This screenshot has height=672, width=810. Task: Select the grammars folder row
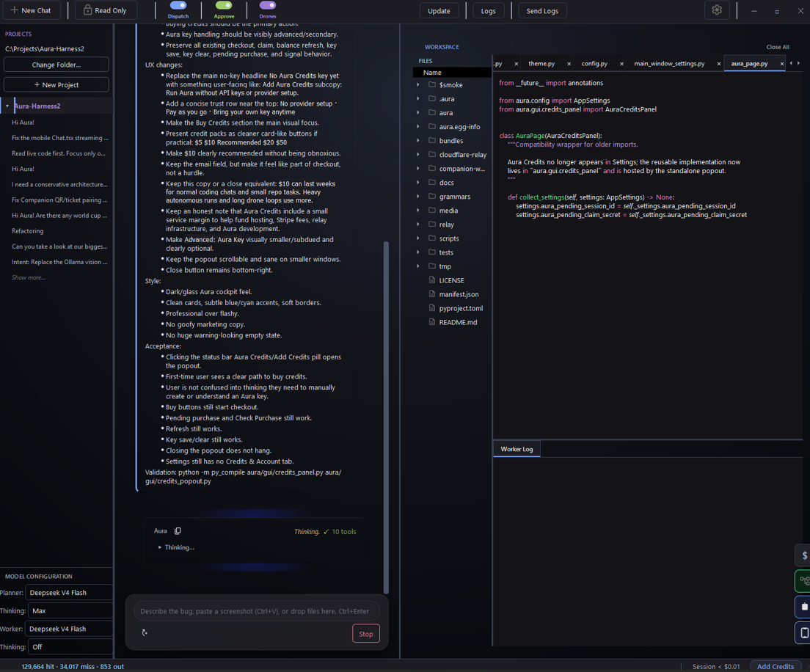[x=452, y=197]
